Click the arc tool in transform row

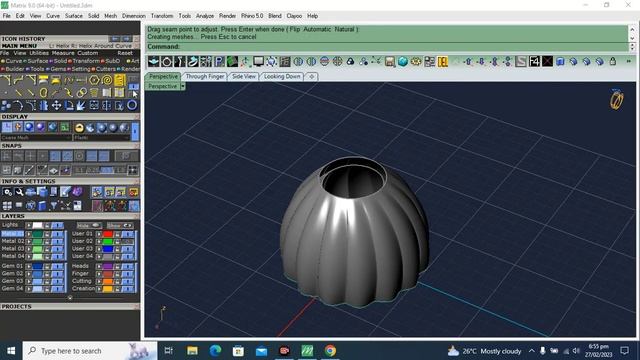coord(18,106)
